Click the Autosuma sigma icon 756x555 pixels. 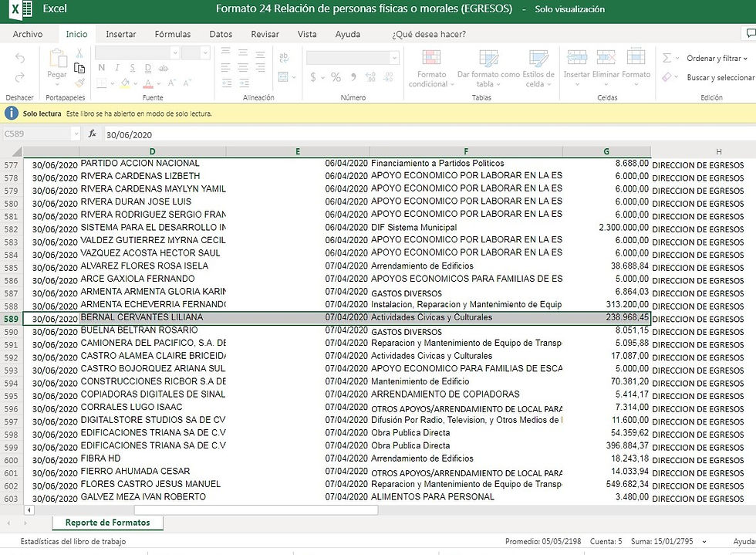click(667, 58)
